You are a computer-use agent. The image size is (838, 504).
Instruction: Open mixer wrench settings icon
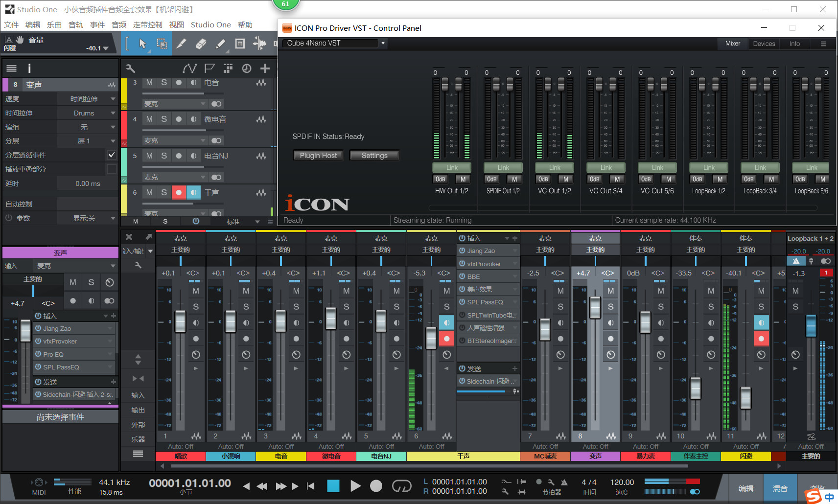tap(138, 265)
